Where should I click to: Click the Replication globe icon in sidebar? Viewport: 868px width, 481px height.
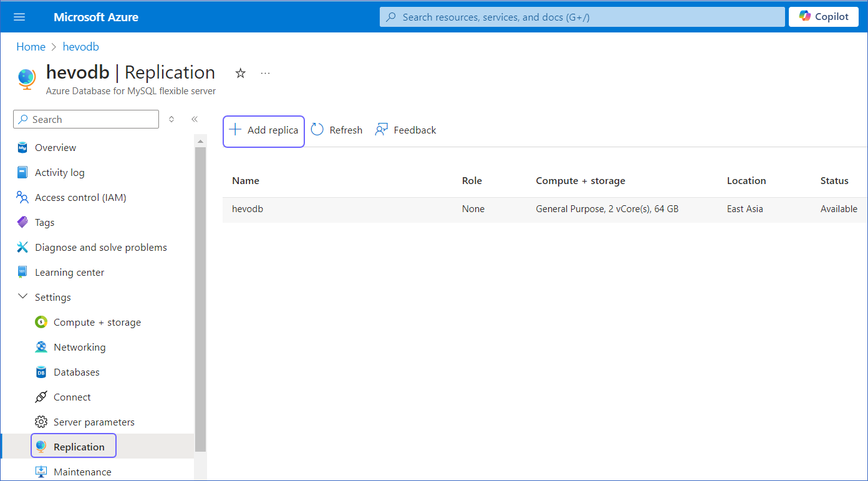point(41,447)
